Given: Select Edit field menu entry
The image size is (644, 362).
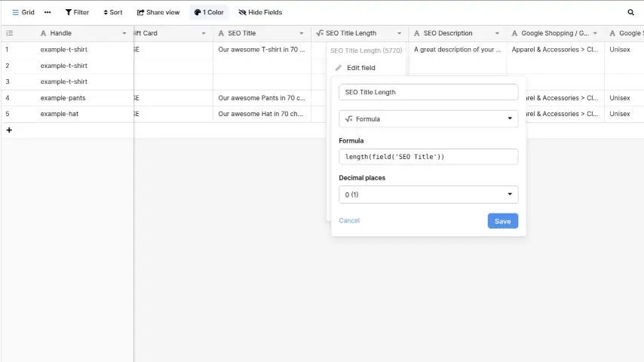Looking at the screenshot, I should pos(360,68).
